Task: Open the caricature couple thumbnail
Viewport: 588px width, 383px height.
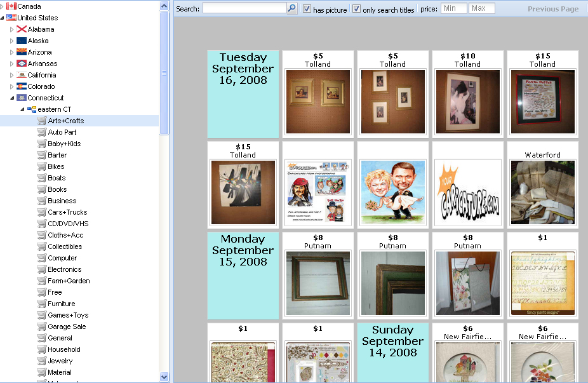Action: point(392,192)
